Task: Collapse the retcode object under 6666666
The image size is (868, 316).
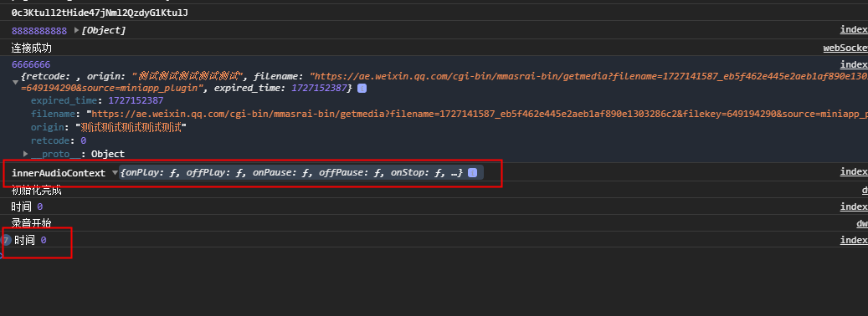Action: (15, 82)
